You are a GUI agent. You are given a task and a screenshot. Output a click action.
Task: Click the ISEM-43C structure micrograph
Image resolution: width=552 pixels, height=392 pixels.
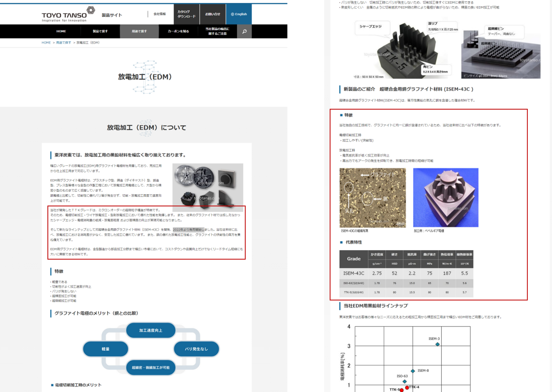[x=373, y=198]
